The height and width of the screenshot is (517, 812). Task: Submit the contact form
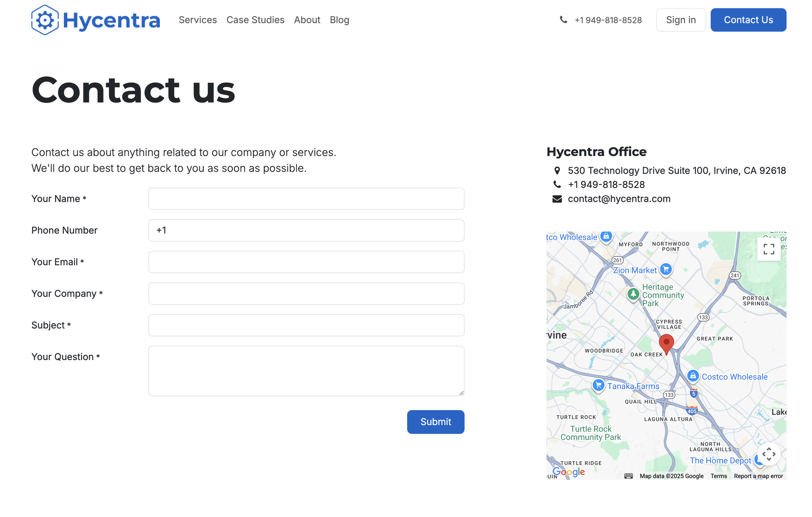(x=435, y=422)
